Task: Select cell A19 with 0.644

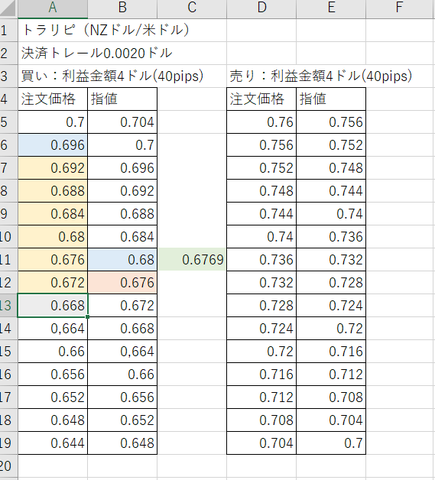Action: coord(53,443)
